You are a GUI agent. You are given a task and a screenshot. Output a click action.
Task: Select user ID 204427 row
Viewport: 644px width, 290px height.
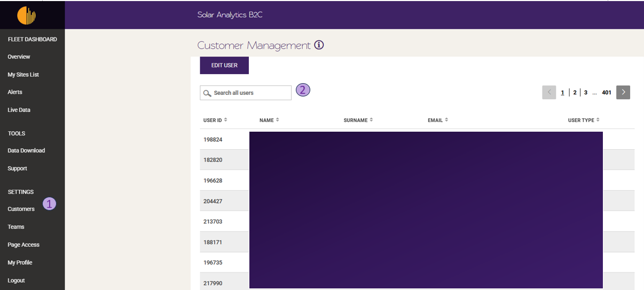point(417,201)
